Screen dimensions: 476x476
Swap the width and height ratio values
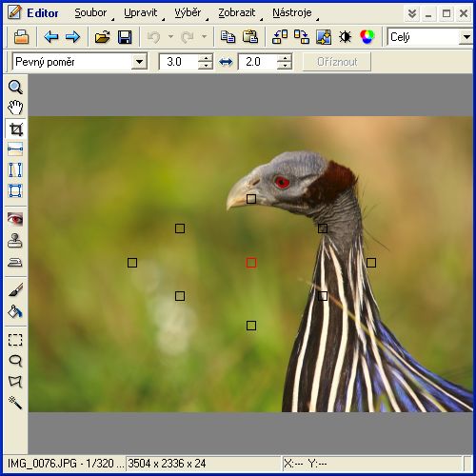(x=226, y=62)
